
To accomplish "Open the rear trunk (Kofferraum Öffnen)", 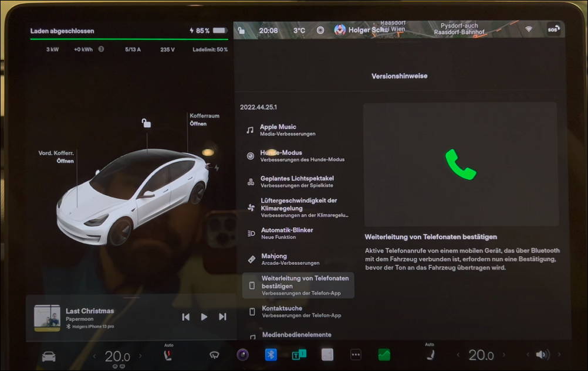I will [204, 120].
